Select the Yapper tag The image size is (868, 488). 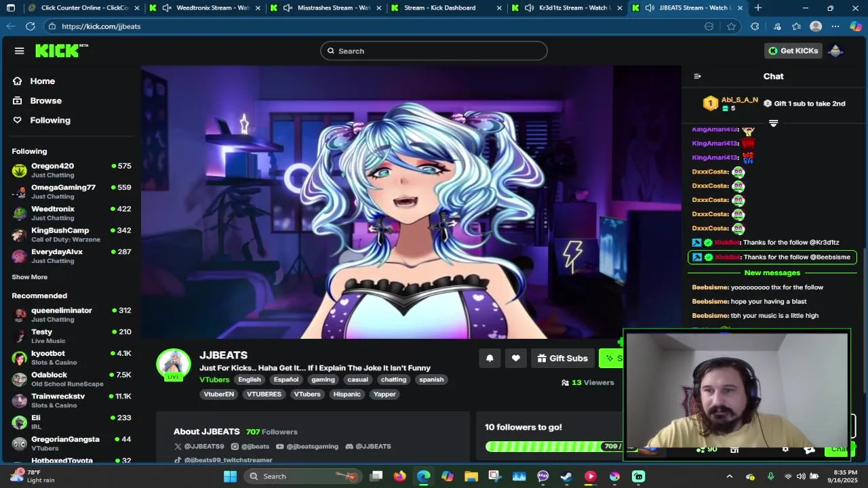click(x=384, y=394)
